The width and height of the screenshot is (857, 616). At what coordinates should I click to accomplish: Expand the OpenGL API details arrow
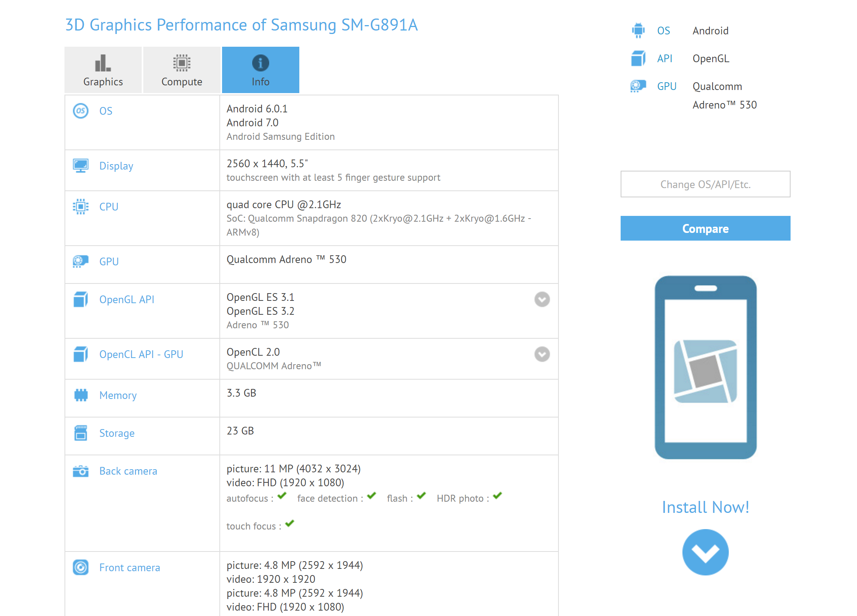542,299
